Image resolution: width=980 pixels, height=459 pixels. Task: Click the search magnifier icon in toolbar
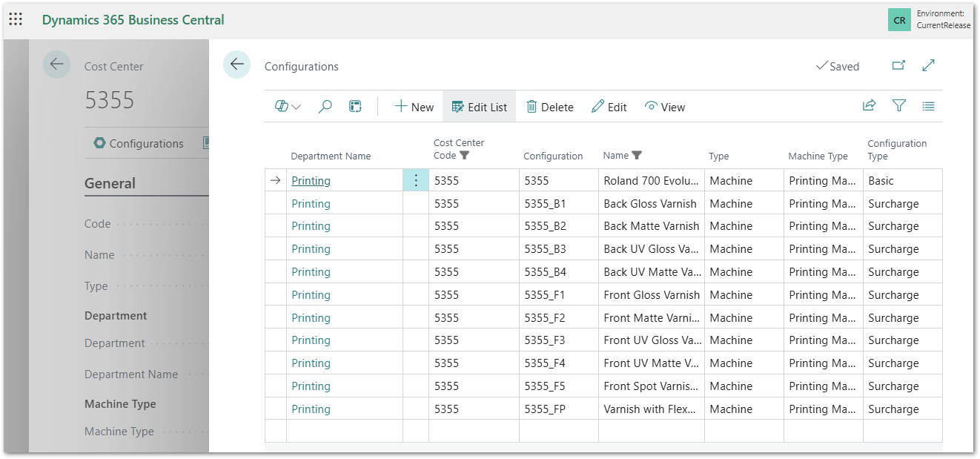(325, 107)
